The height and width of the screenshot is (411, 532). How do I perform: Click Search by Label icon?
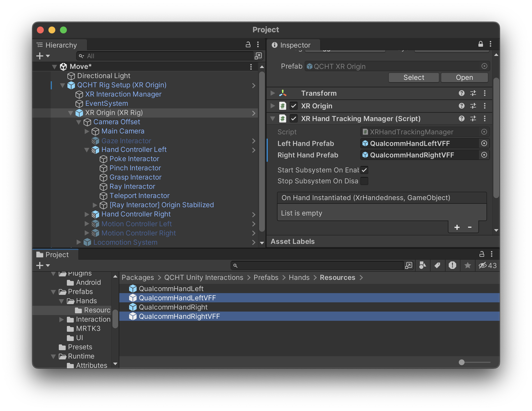point(437,265)
